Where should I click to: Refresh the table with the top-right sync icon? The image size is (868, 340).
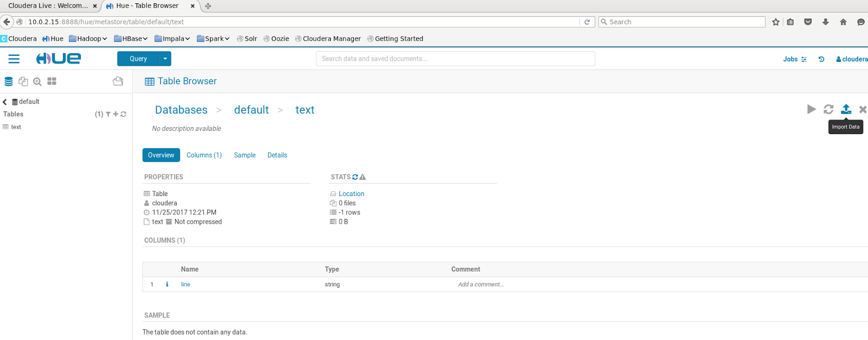tap(828, 109)
